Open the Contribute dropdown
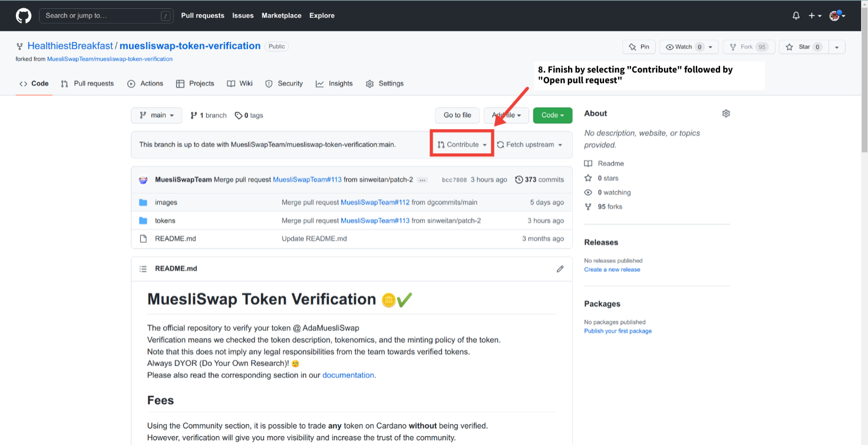This screenshot has height=445, width=868. 462,144
